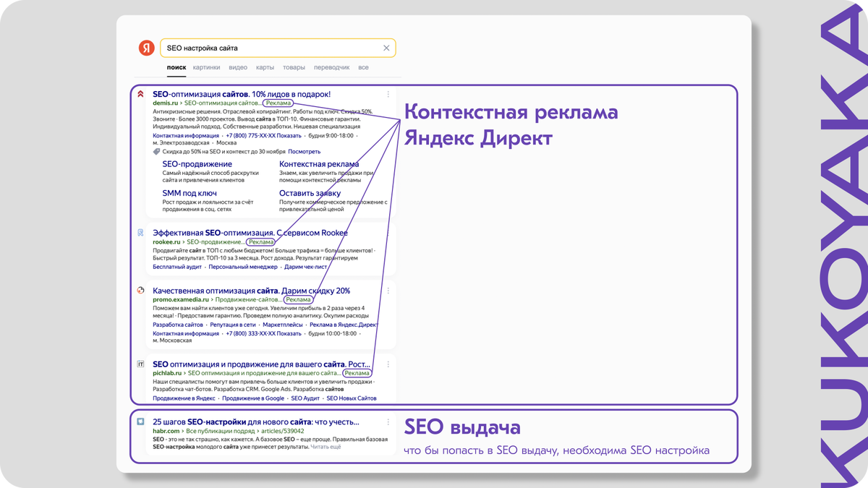The height and width of the screenshot is (488, 868).
Task: Click 'SEO Новых Сайтов' link
Action: [x=352, y=398]
